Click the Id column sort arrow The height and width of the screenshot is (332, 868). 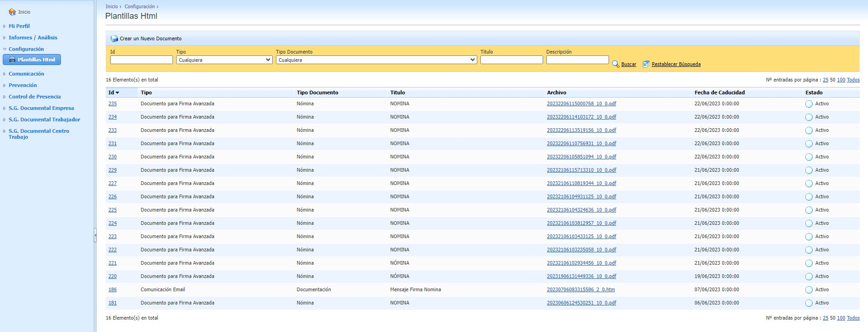tap(118, 93)
